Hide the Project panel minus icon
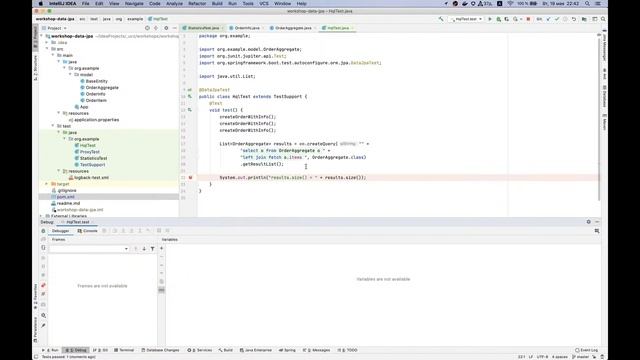640x360 pixels. coord(174,28)
